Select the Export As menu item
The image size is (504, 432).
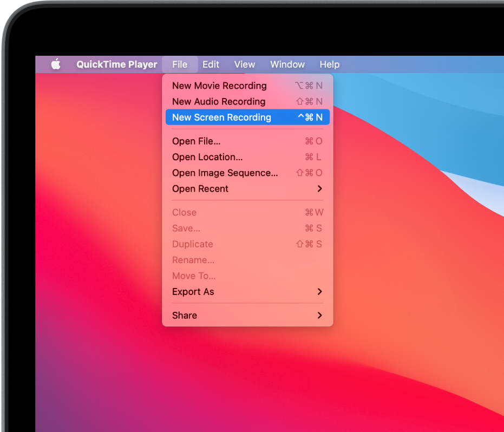(x=193, y=292)
